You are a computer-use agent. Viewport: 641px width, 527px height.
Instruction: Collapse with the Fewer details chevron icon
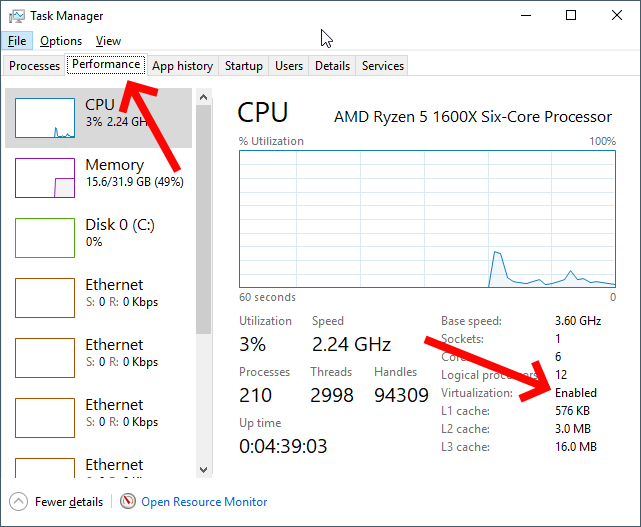[18, 502]
